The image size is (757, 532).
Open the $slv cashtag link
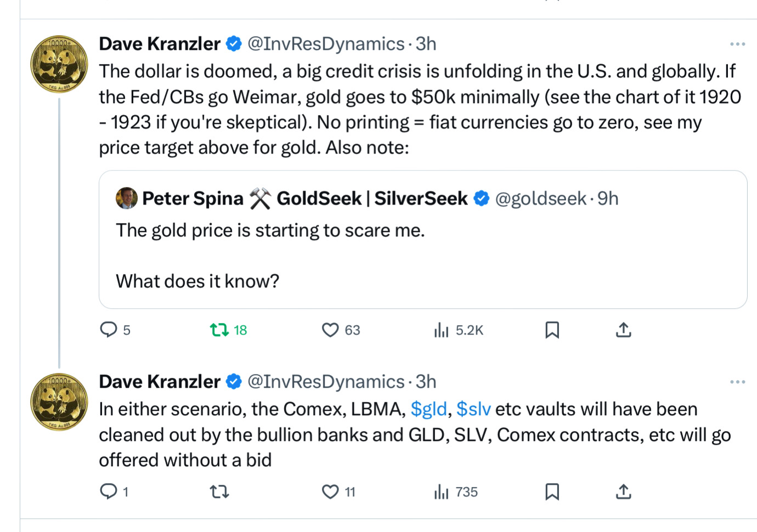[473, 409]
